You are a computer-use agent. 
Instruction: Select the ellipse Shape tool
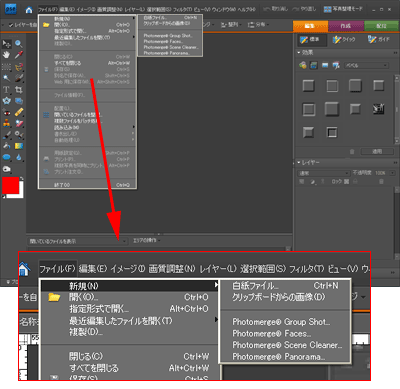[7, 157]
